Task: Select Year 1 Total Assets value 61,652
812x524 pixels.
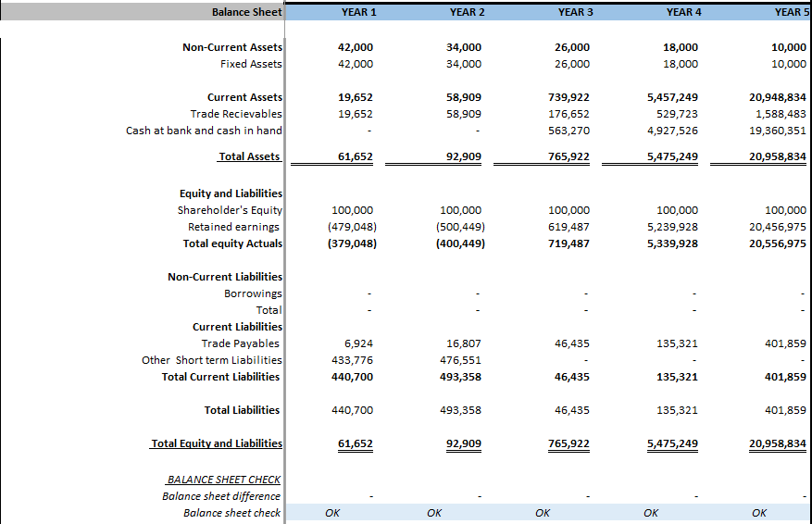Action: pyautogui.click(x=356, y=156)
